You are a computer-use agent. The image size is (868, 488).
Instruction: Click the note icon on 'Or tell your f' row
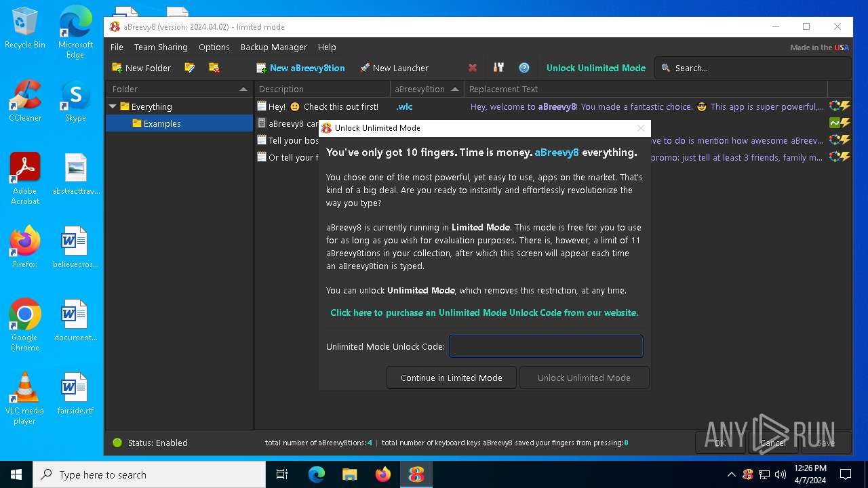[262, 157]
